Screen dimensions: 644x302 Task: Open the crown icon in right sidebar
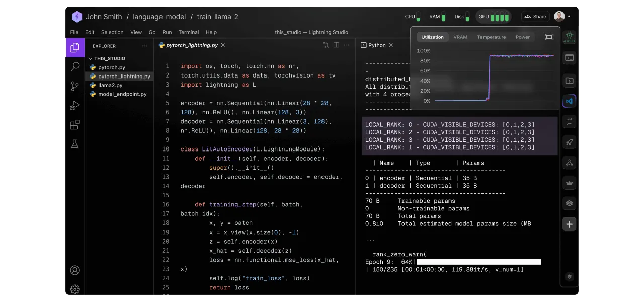[x=569, y=183]
